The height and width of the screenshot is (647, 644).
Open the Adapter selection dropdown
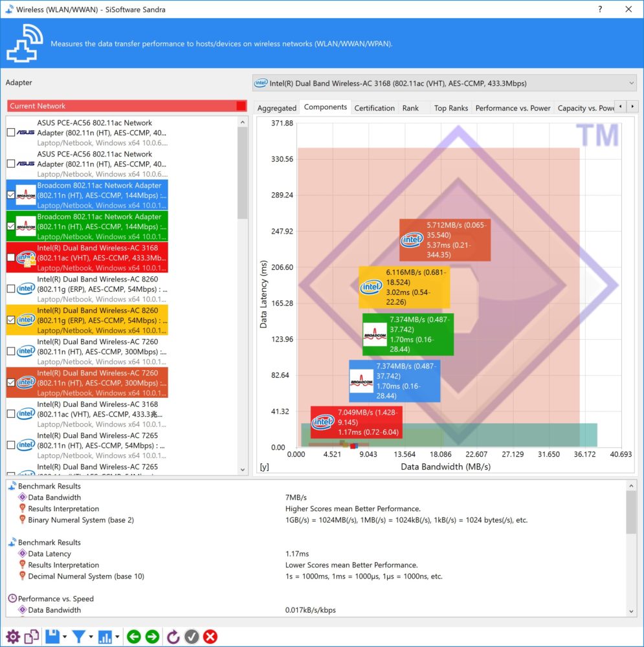(444, 83)
